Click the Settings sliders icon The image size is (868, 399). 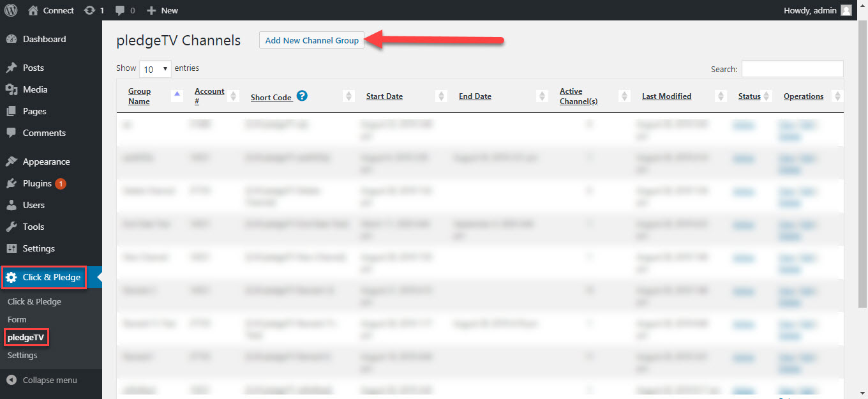coord(11,248)
